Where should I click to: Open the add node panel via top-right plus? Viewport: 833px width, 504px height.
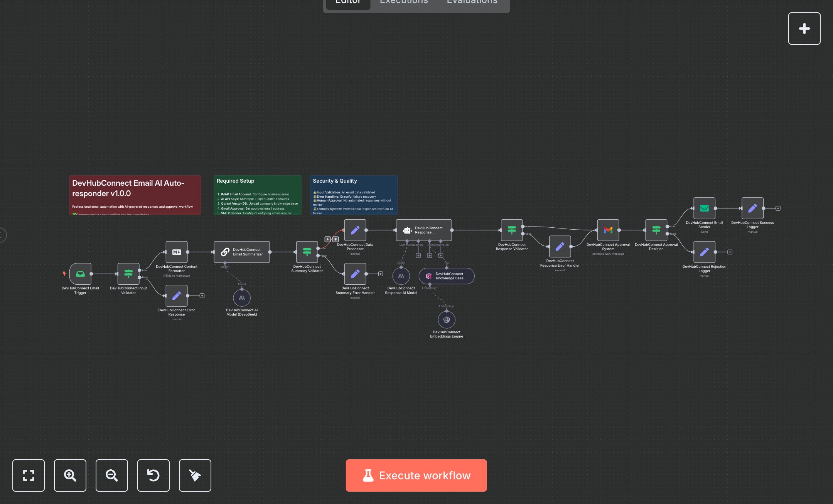[x=804, y=28]
